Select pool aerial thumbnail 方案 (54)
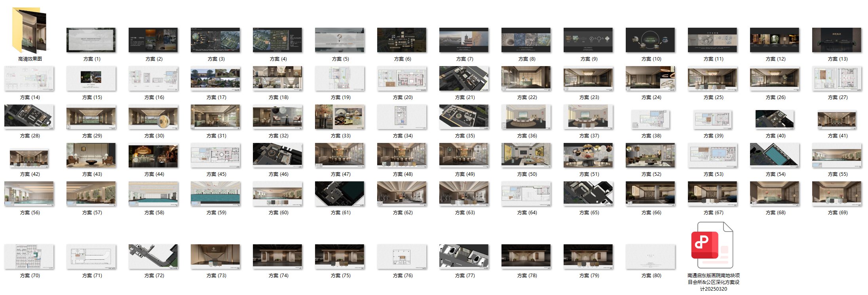This screenshot has height=295, width=868. click(x=775, y=155)
